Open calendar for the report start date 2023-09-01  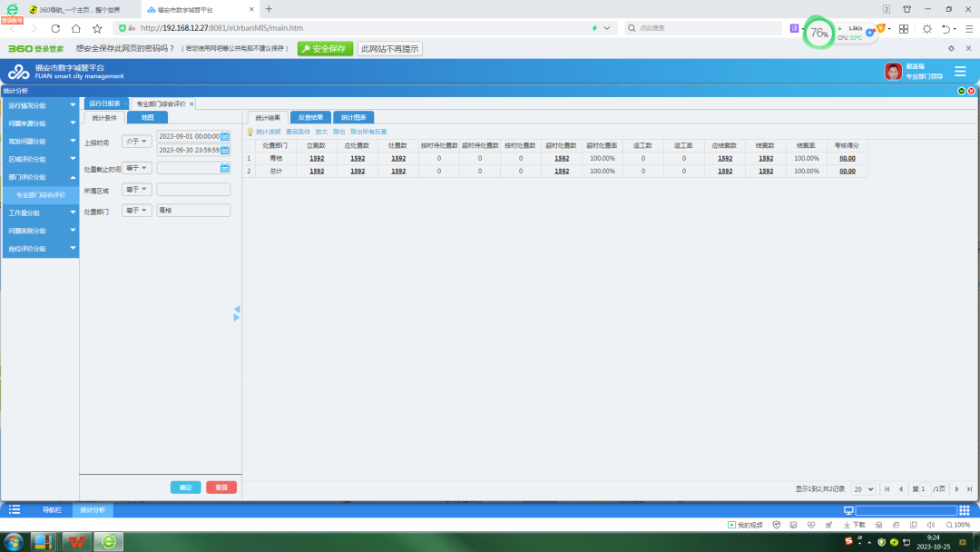click(225, 135)
